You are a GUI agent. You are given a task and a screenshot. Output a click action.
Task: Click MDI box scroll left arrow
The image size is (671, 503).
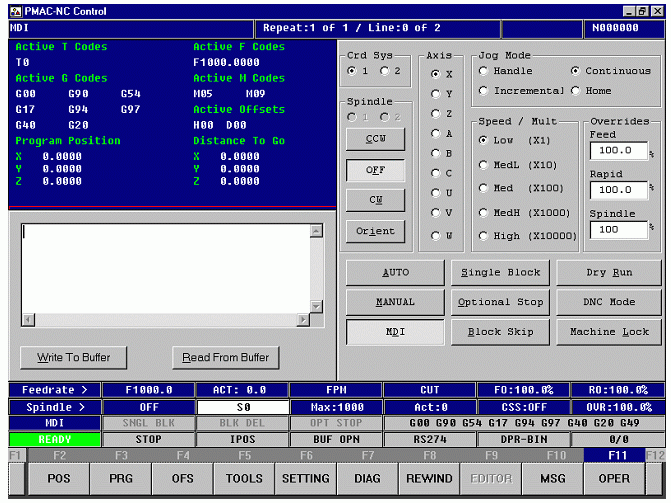[x=29, y=320]
